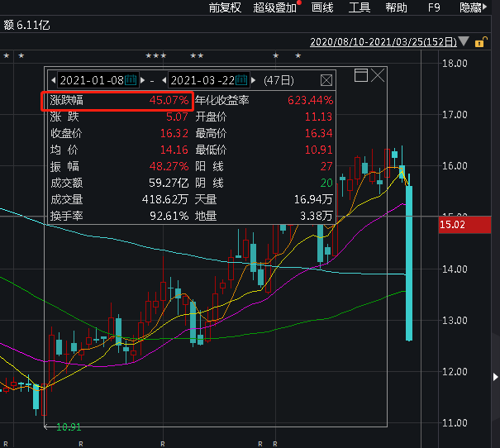Viewport: 500px width, 448px height.
Task: Close the statistics popup with large X
Action: click(x=378, y=75)
